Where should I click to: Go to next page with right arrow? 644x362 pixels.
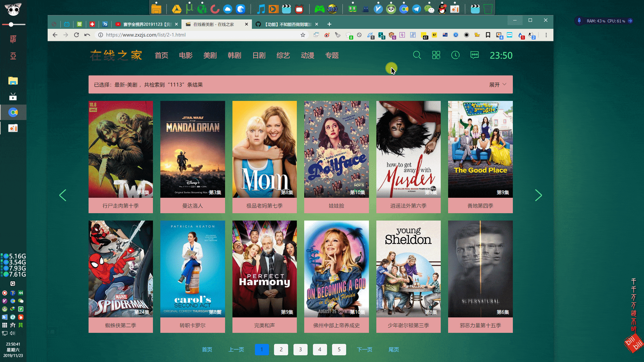538,195
